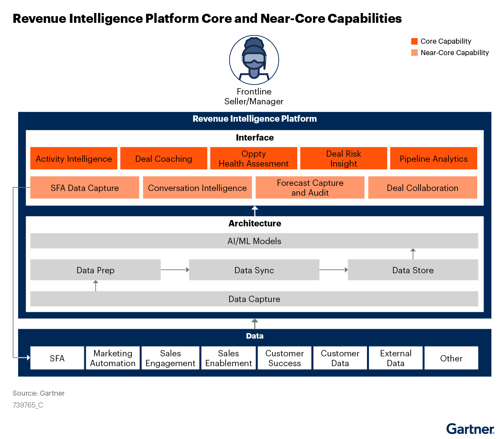Click the AI/ML Models bar
The image size is (504, 439).
coord(254,241)
